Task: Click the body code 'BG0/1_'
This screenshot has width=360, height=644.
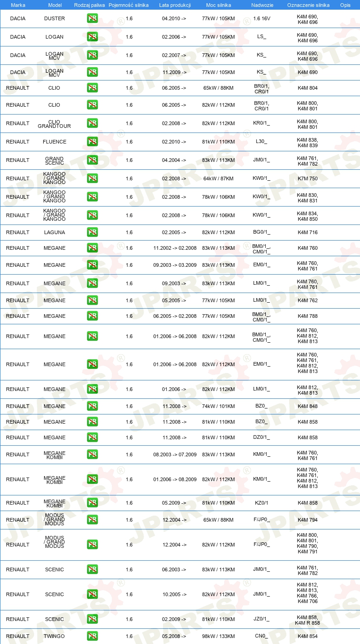Action: (x=261, y=232)
